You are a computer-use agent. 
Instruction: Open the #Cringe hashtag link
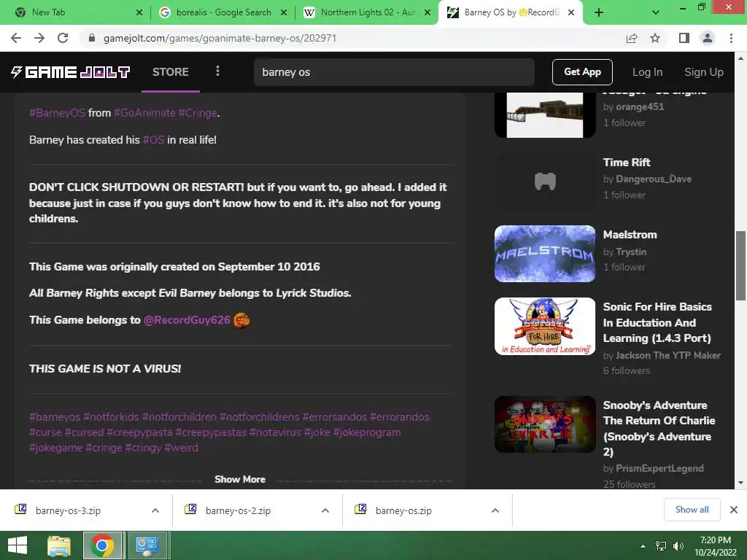198,113
